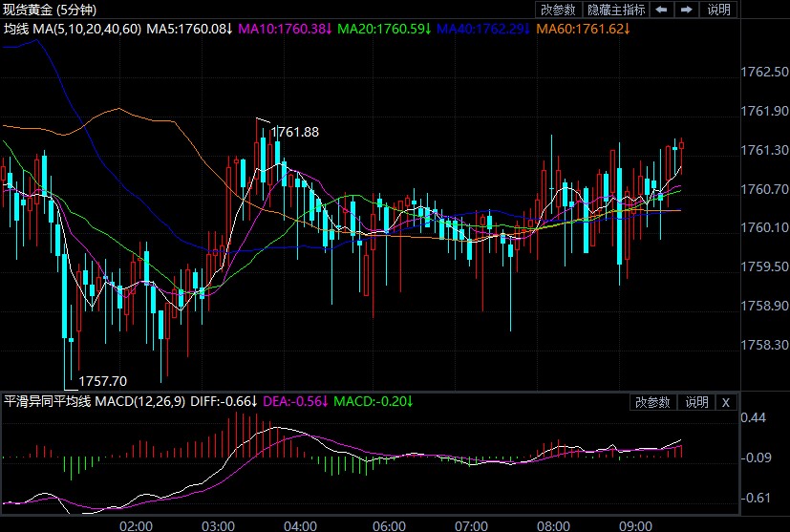Viewport: 790px width, 532px height.
Task: Click the right arrow navigation button
Action: [x=687, y=10]
